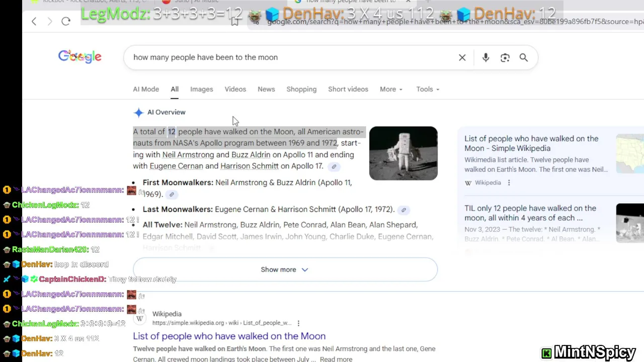Screen dimensions: 644x362
Task: Open the Videos results tab
Action: point(235,89)
